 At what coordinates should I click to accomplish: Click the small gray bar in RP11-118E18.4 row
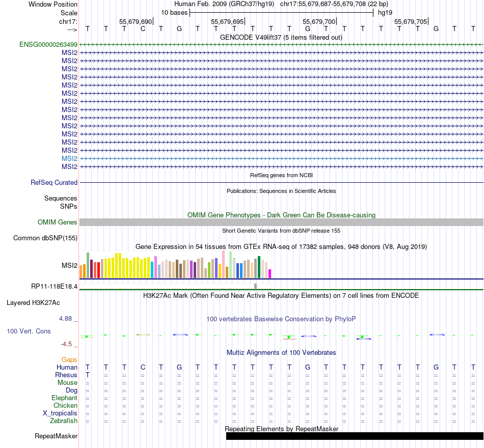(x=255, y=286)
